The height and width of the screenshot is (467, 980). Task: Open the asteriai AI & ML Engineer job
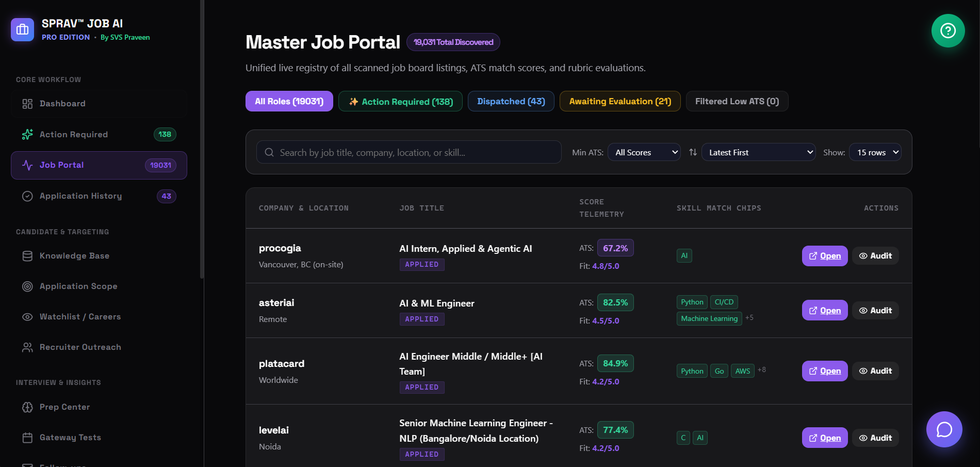point(825,311)
